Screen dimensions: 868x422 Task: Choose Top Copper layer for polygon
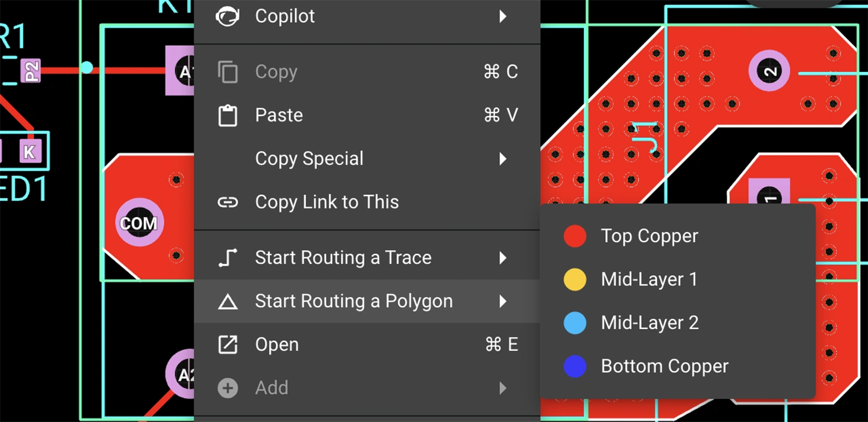[x=649, y=236]
